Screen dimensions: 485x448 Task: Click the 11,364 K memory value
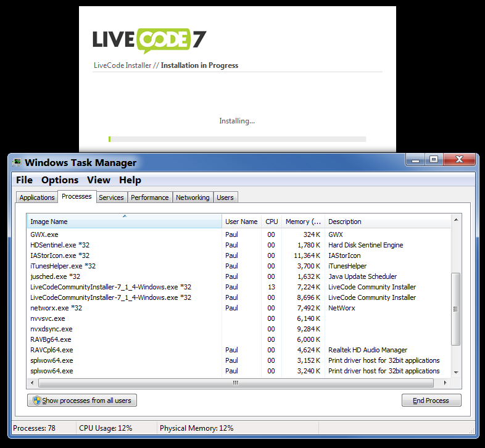click(307, 255)
